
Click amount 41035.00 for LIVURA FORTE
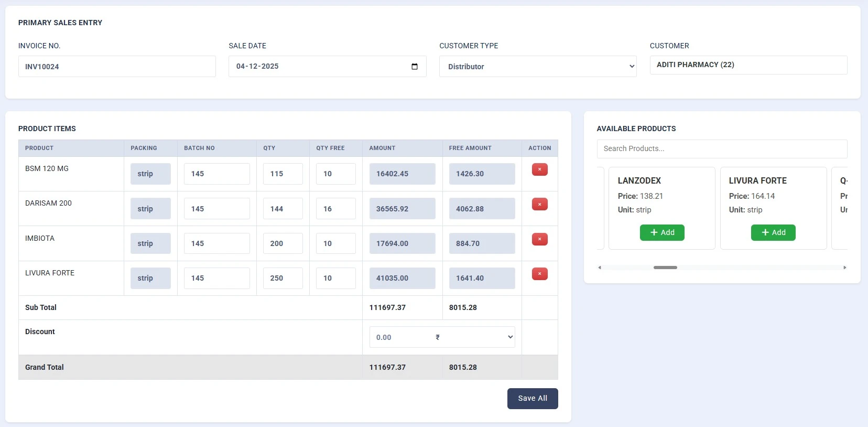[x=402, y=278]
